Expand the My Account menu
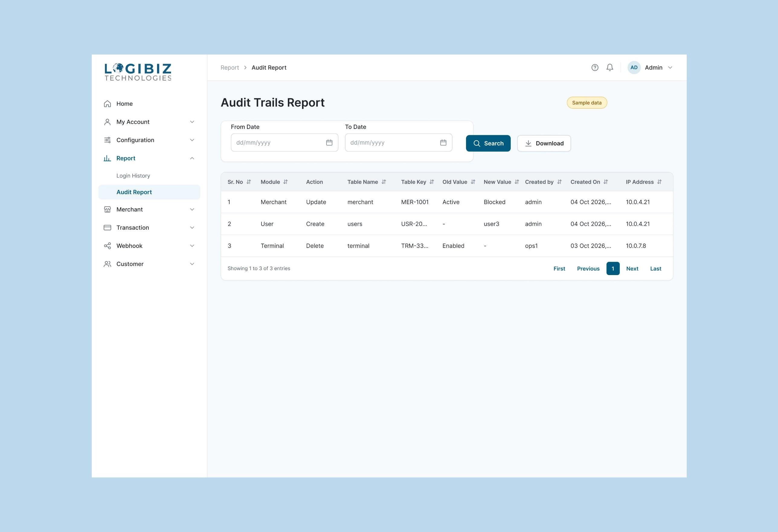Screen dimensions: 778x532 click(x=149, y=122)
